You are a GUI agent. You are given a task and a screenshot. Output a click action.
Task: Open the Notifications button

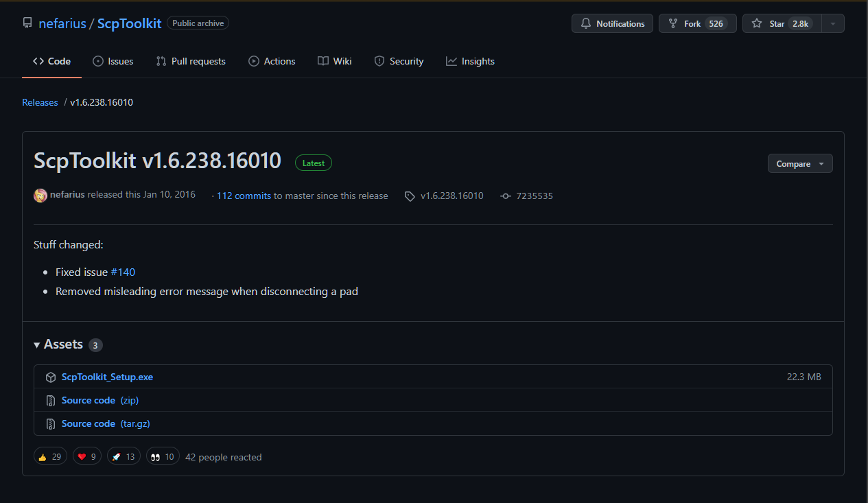pos(612,23)
